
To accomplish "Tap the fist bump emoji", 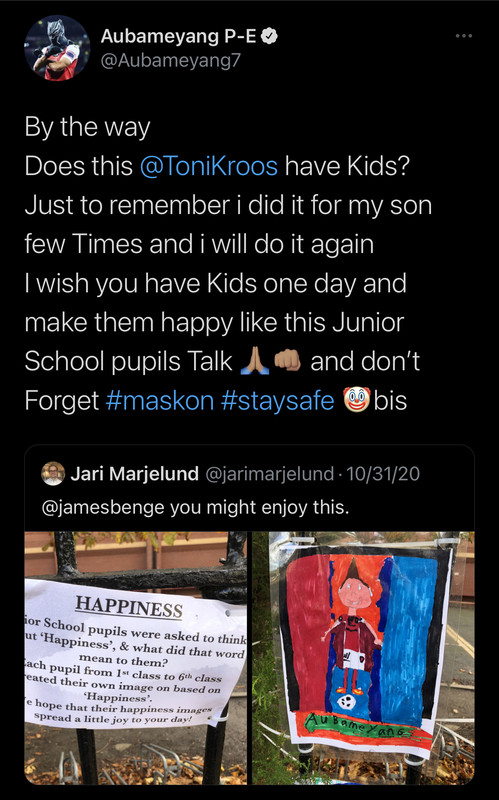I will [x=287, y=361].
